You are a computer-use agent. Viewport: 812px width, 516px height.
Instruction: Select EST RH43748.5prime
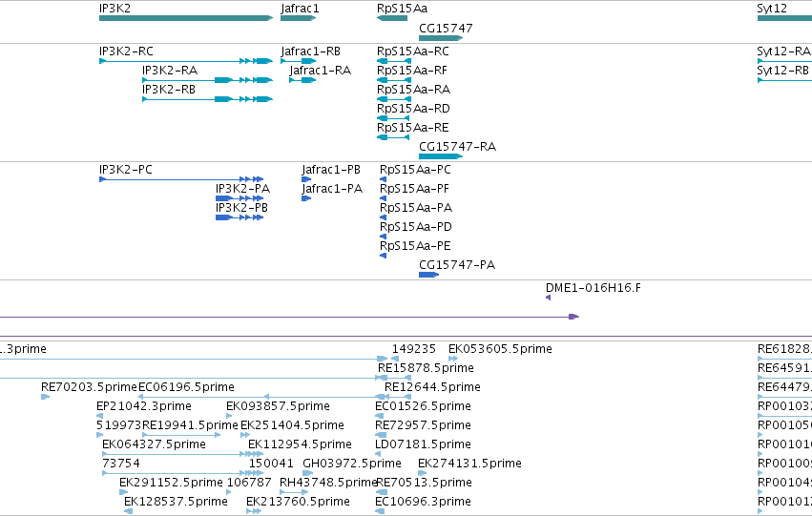coord(294,493)
